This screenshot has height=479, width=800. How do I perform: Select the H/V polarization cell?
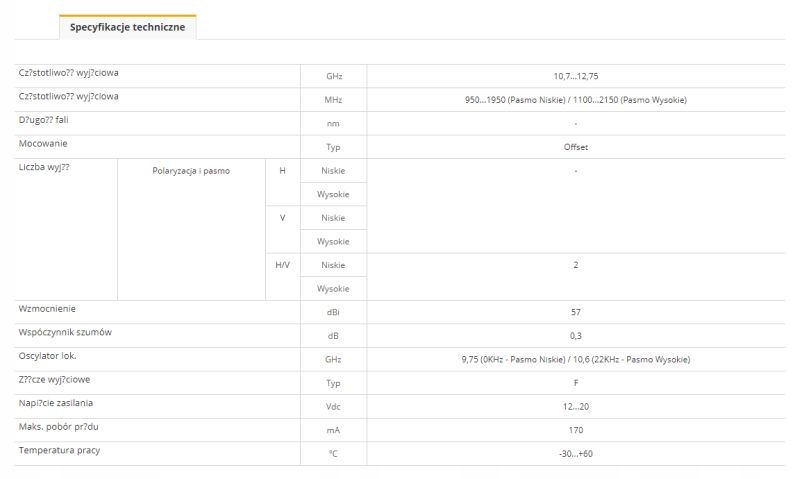(x=282, y=265)
